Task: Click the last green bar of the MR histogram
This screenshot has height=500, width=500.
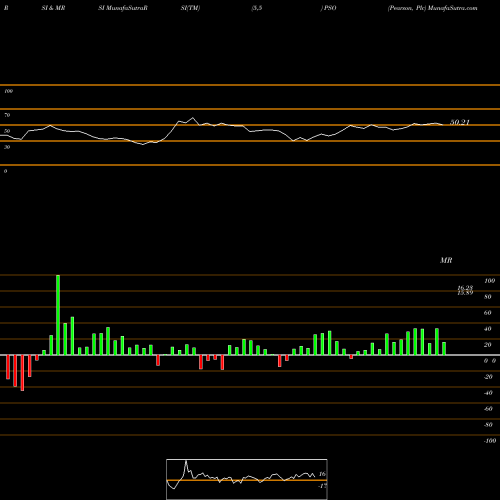Action: 444,348
